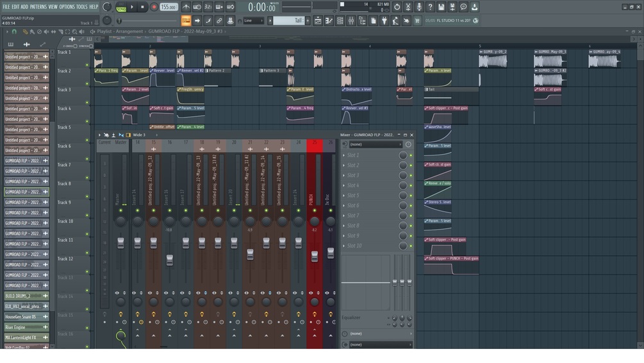The height and width of the screenshot is (363, 644).
Task: Click the question mark help icon
Action: [430, 7]
